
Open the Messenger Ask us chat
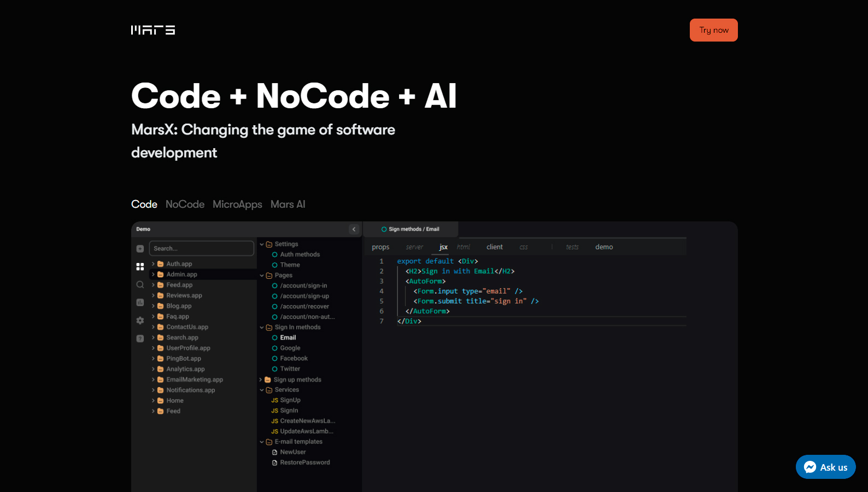825,467
